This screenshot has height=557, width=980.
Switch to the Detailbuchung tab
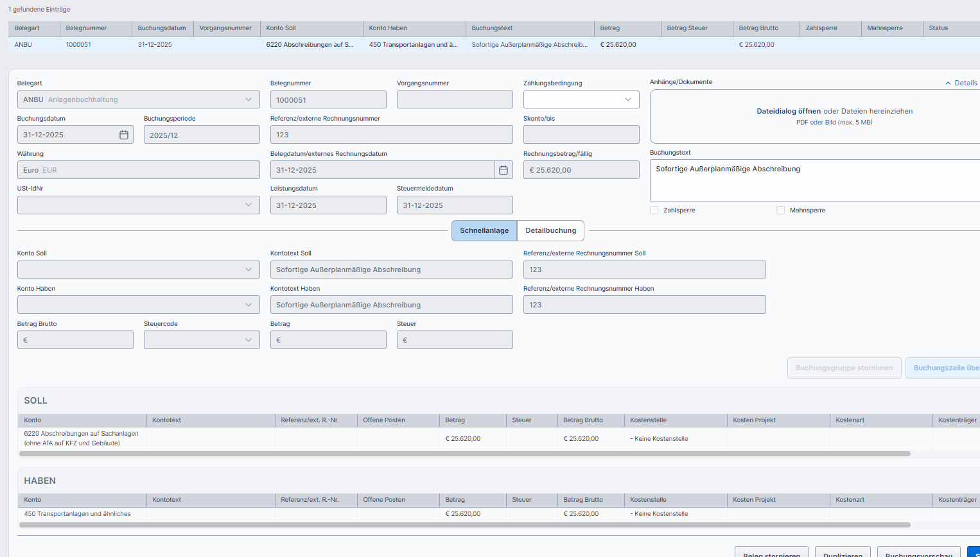point(550,230)
